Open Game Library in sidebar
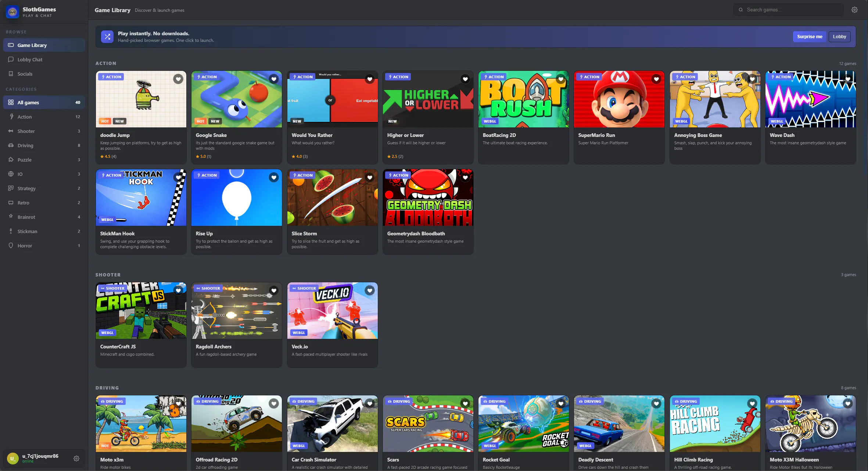Viewport: 868px width, 471px height. 44,45
